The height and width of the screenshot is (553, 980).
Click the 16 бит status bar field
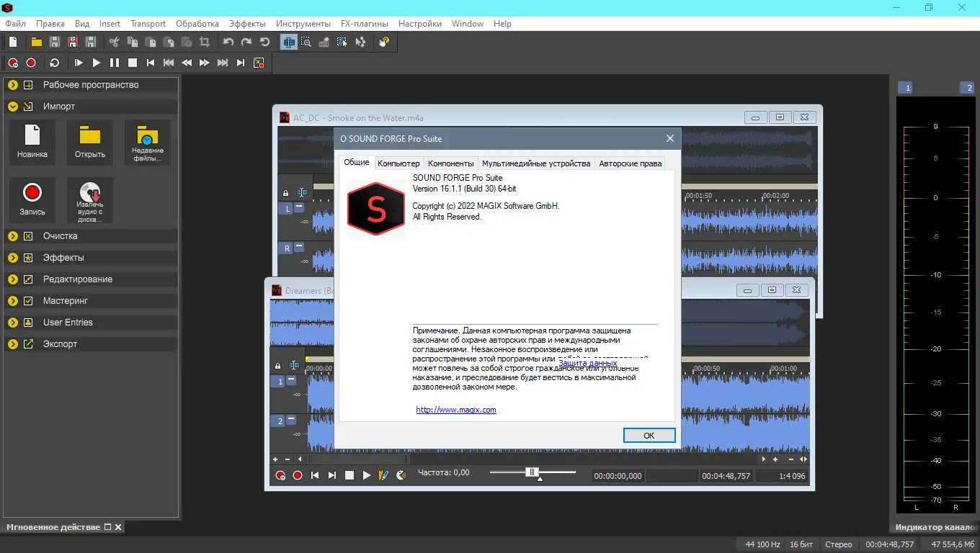802,544
